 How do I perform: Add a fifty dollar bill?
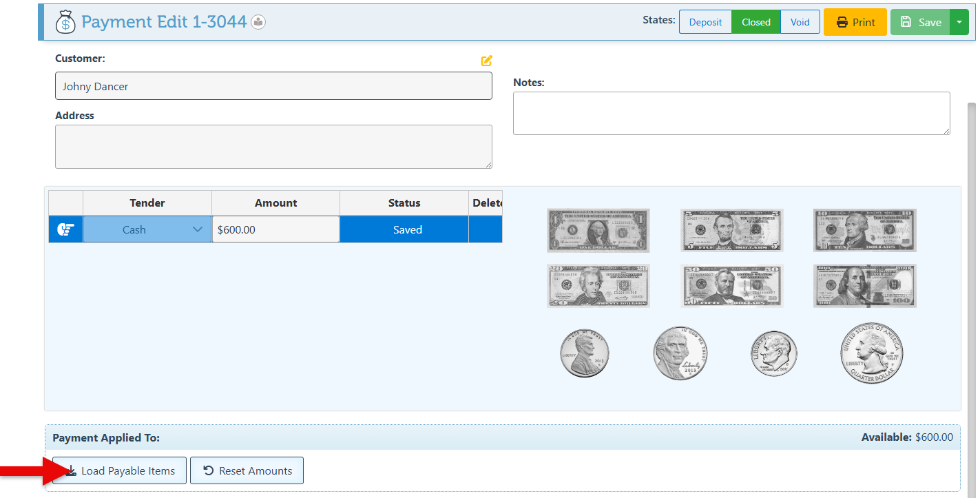pyautogui.click(x=731, y=285)
